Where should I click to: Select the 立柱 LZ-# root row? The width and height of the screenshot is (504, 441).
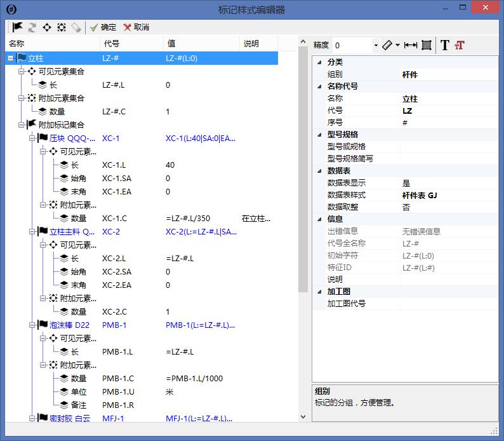tap(142, 58)
